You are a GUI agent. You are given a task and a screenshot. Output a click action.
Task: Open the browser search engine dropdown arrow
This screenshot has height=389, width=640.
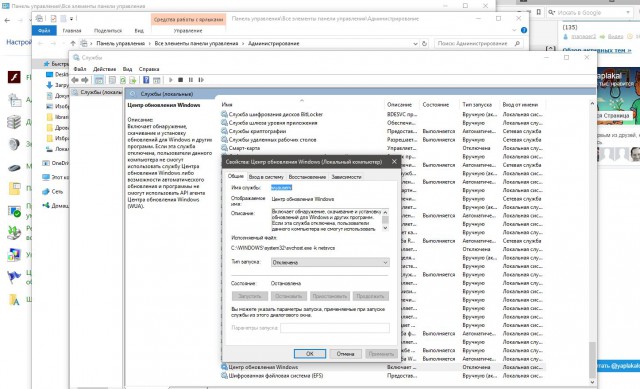pos(628,13)
